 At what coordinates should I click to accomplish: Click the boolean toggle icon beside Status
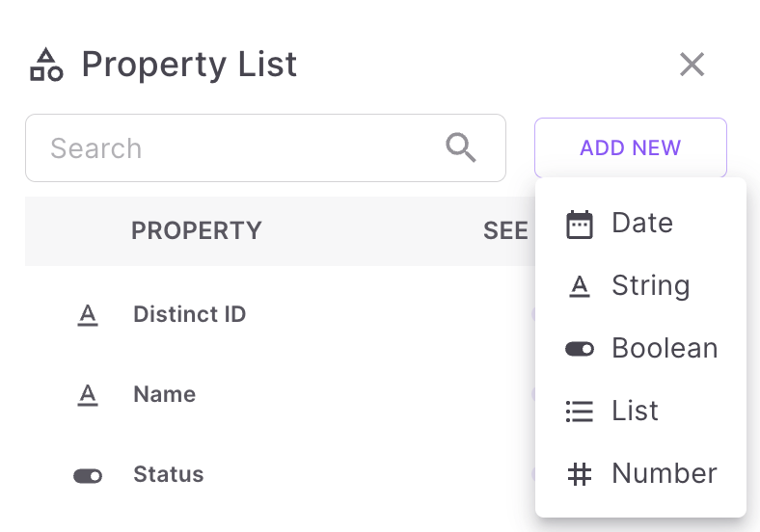88,475
